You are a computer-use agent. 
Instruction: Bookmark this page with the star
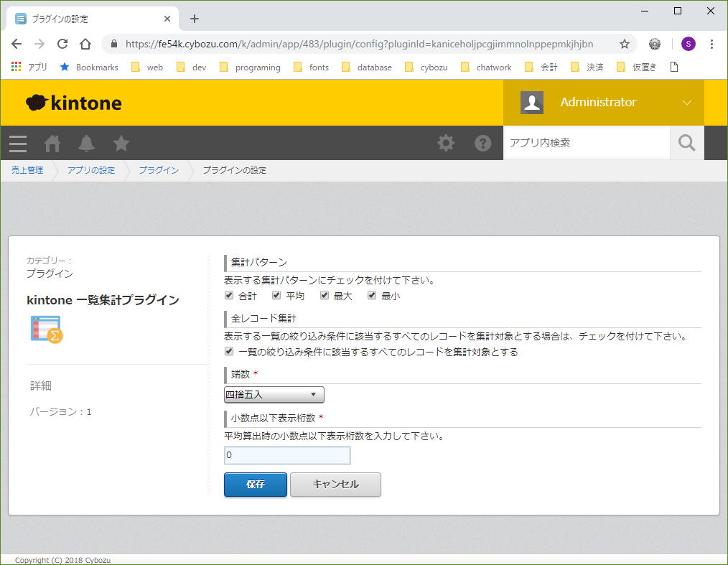pyautogui.click(x=625, y=44)
